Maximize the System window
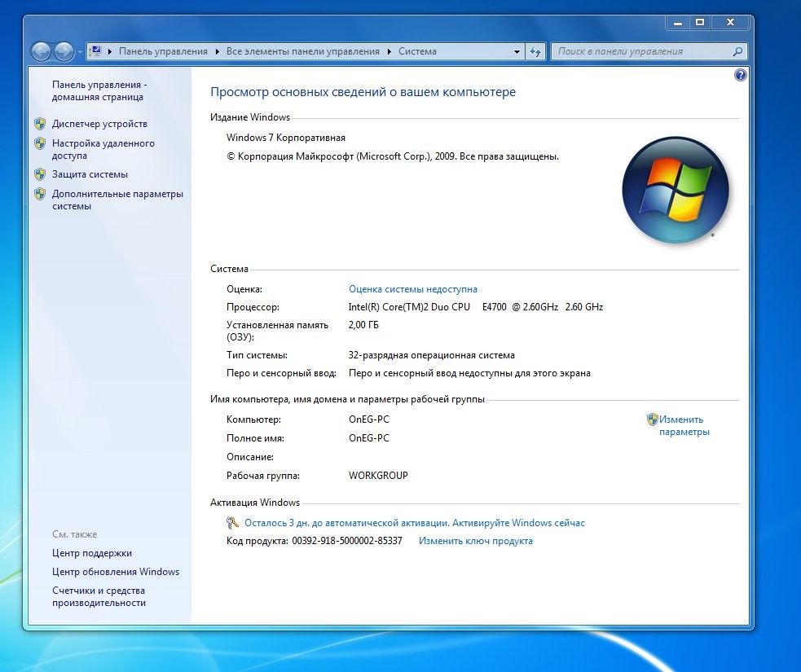The image size is (801, 672). click(700, 23)
